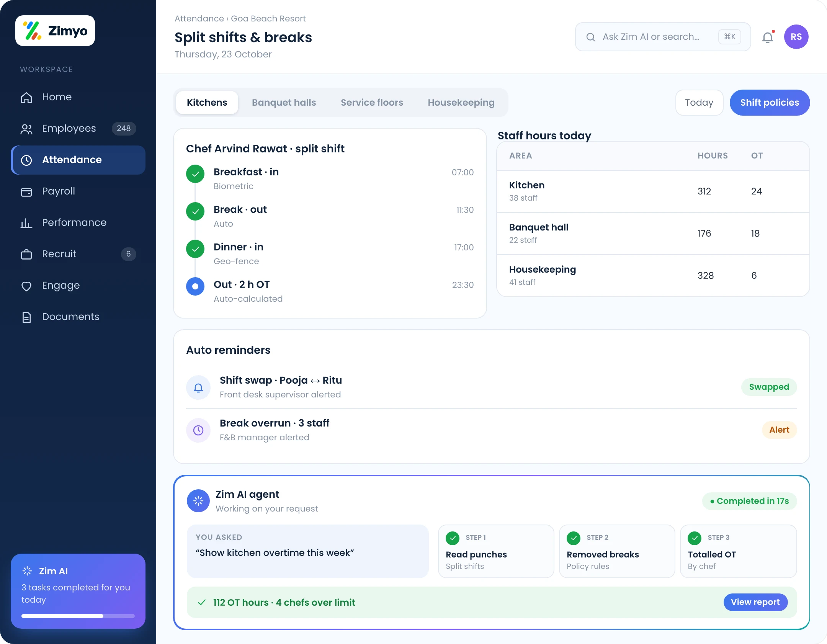The height and width of the screenshot is (644, 827).
Task: Switch to the Service floors tab
Action: coord(372,103)
